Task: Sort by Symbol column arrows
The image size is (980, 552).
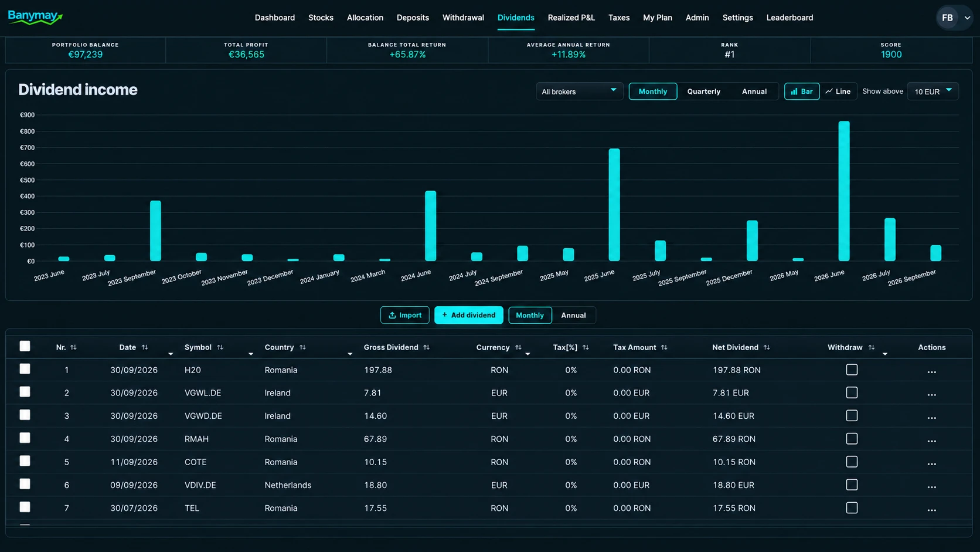Action: [x=220, y=347]
